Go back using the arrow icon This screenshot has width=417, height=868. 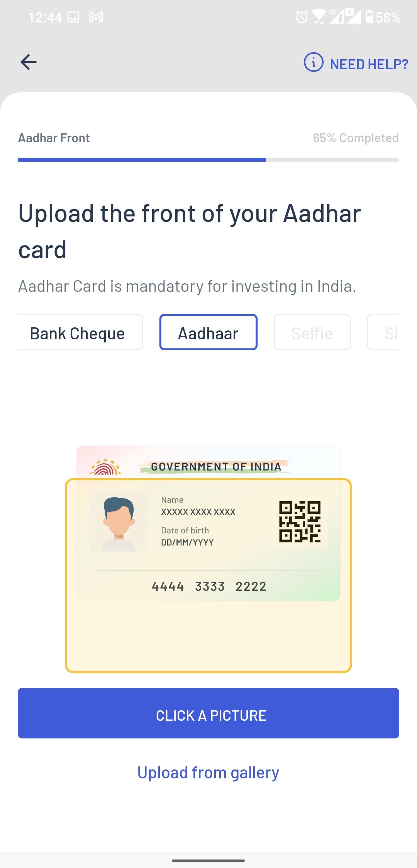29,62
